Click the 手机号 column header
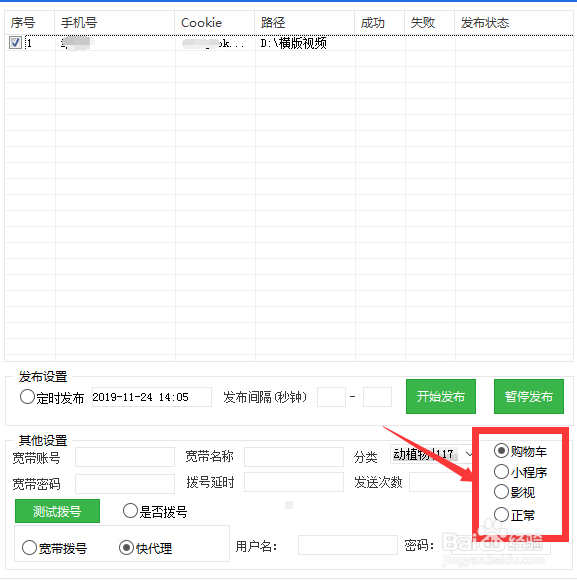Viewport: 577px width, 580px height. 114,23
